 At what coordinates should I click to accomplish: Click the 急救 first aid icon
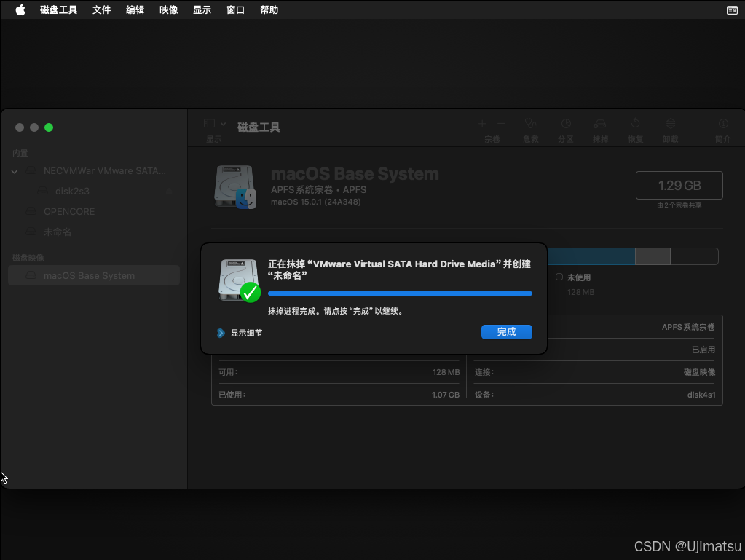pyautogui.click(x=531, y=124)
